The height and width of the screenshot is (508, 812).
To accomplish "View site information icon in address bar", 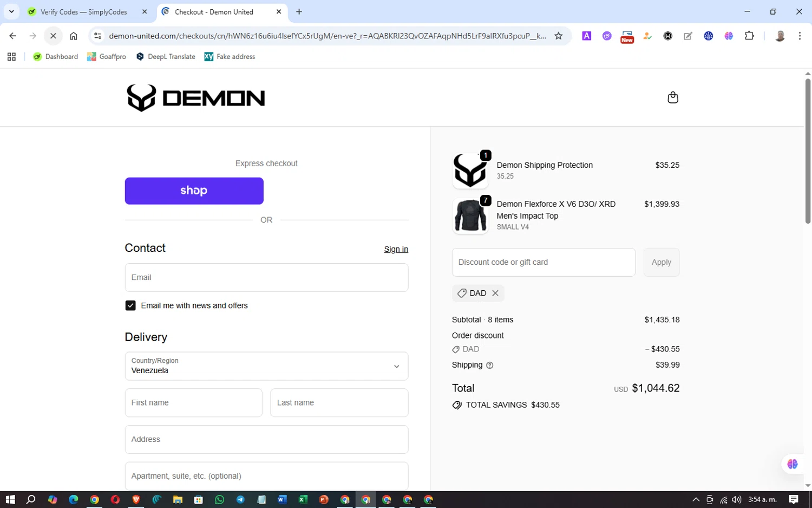I will pos(98,36).
